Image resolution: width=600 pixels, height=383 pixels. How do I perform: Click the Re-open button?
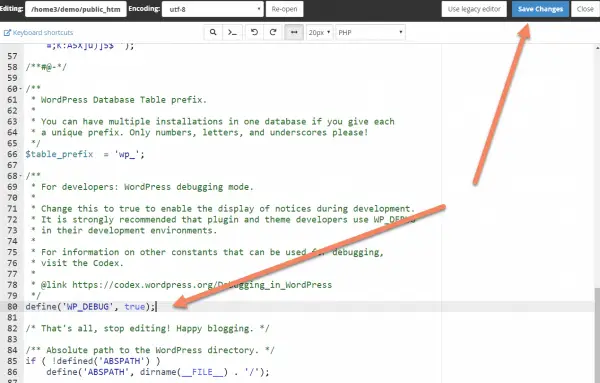[x=284, y=9]
